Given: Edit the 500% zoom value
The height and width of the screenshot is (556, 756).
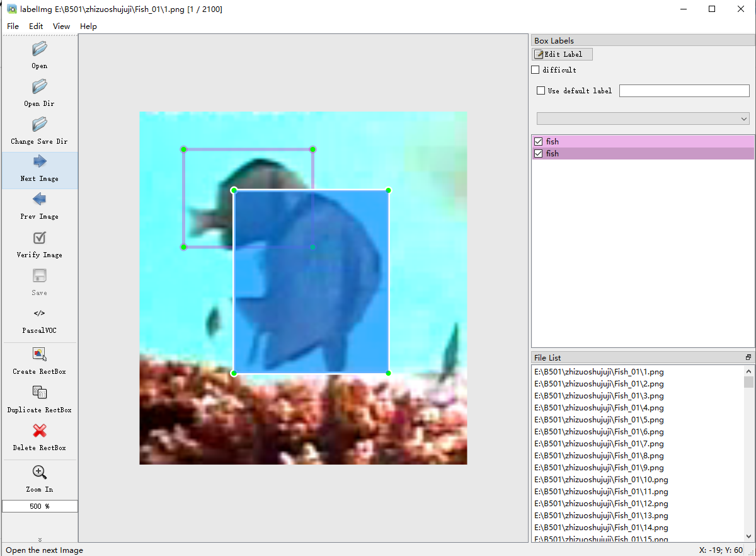Looking at the screenshot, I should coord(39,506).
